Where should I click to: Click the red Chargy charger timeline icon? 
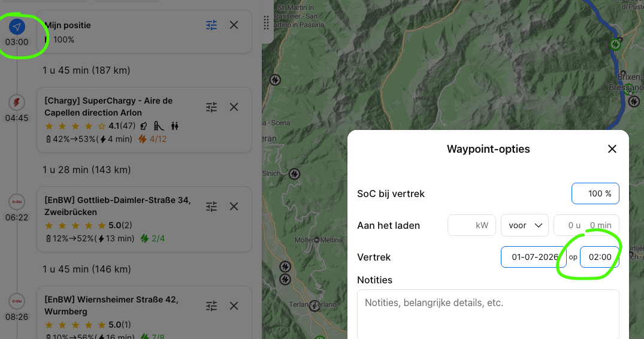coord(17,102)
